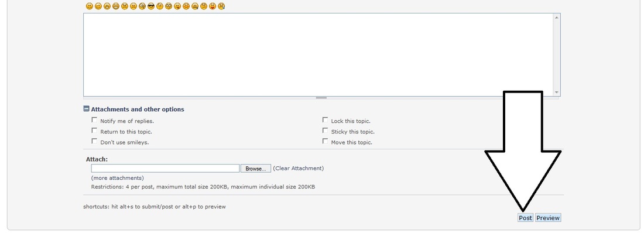The width and height of the screenshot is (644, 233).
Task: Insert the lips sealed smiley
Action: [x=195, y=6]
